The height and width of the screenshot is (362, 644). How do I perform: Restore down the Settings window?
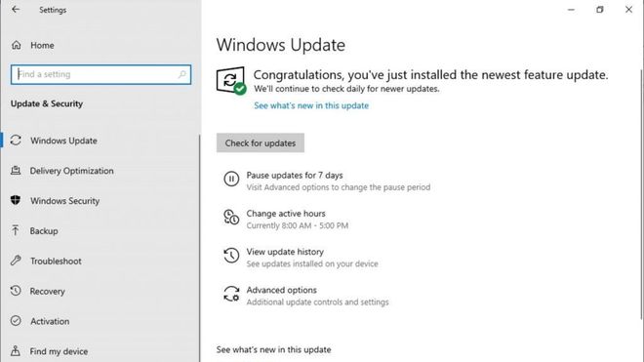600,10
